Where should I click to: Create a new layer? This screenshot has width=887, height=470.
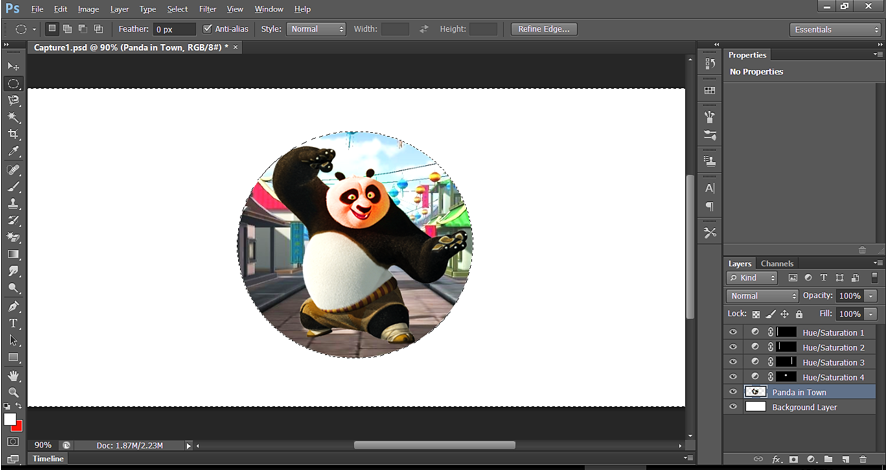point(846,459)
